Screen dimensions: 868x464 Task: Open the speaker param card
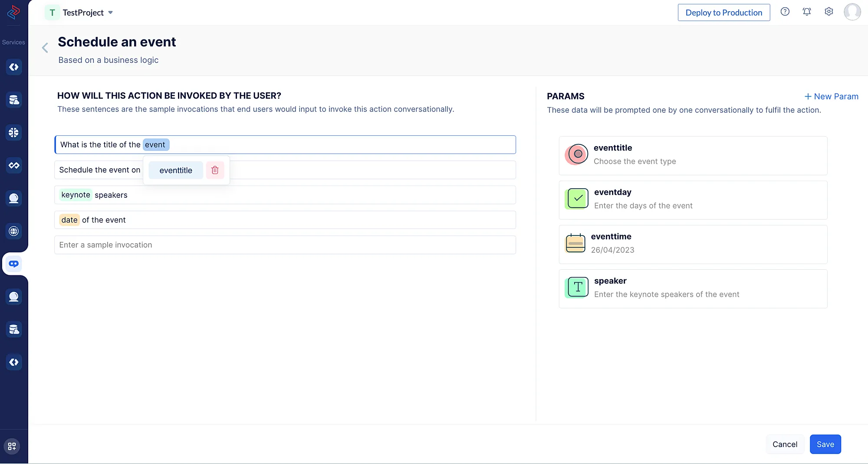693,288
